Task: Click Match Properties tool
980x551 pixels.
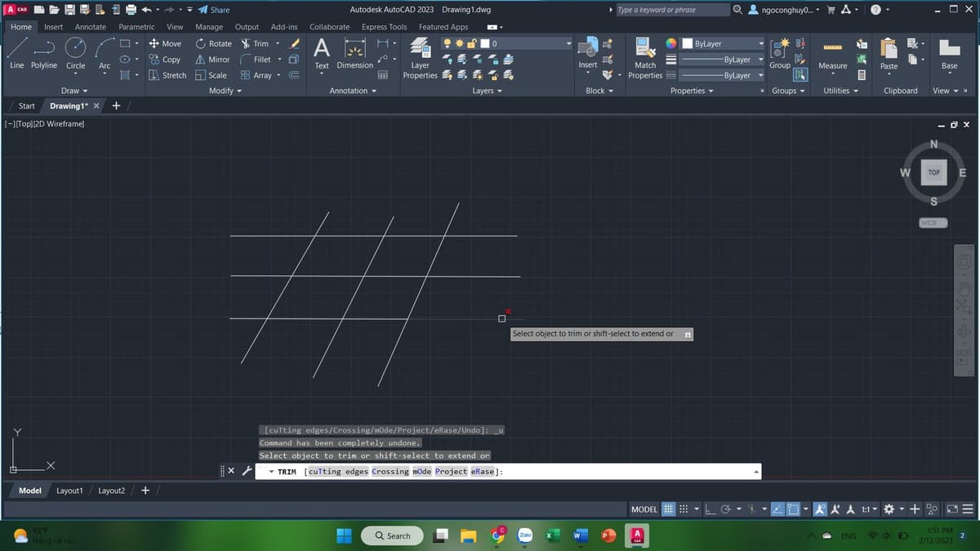Action: pyautogui.click(x=645, y=59)
